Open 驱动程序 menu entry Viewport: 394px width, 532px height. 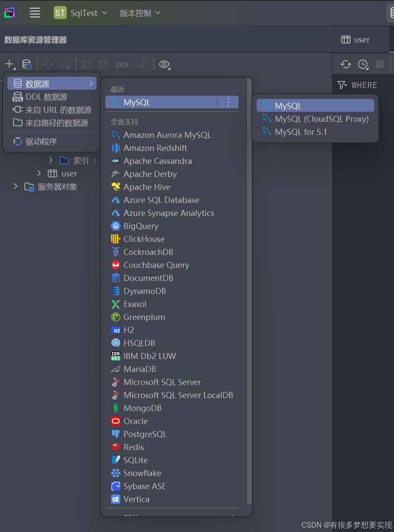point(52,142)
